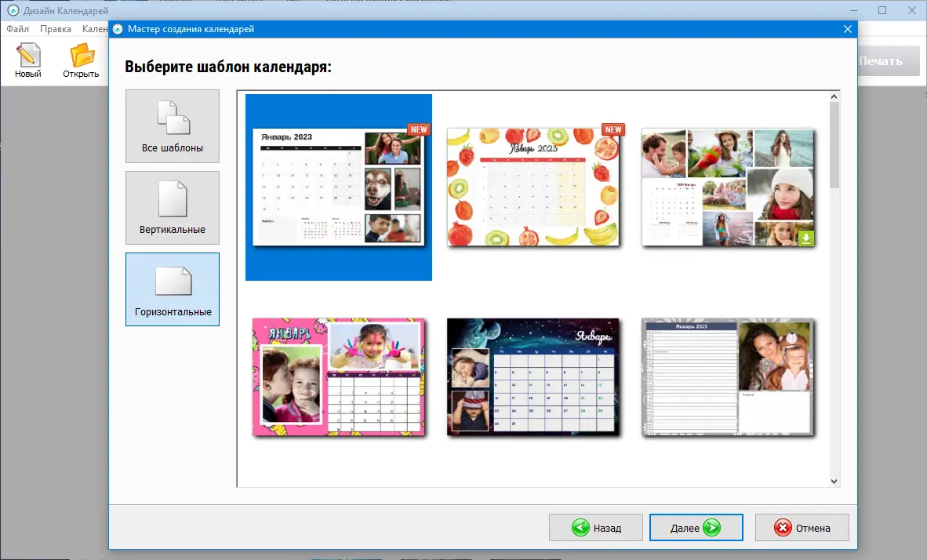The height and width of the screenshot is (560, 927).
Task: Open the Правка menu
Action: pos(56,29)
